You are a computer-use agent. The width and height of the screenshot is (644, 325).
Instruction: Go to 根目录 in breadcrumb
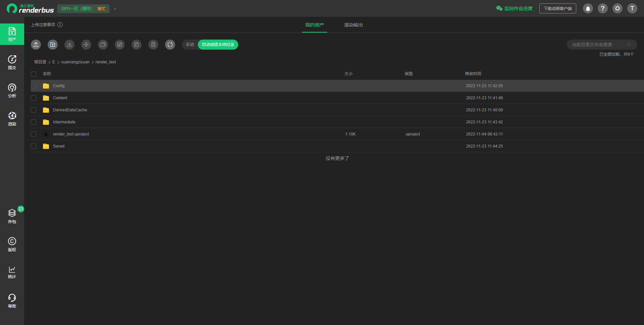(x=40, y=62)
